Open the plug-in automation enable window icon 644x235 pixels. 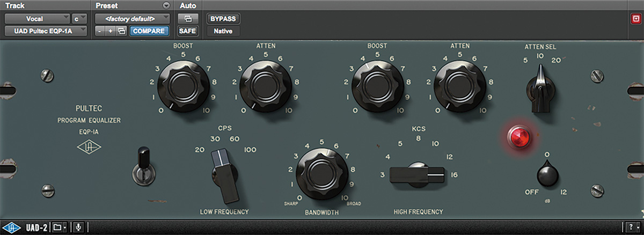(188, 19)
